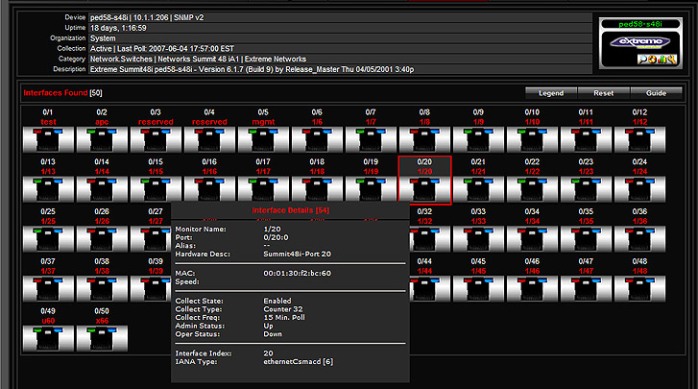Click the highlighted port 0/20 icon
698x389 pixels.
[425, 190]
